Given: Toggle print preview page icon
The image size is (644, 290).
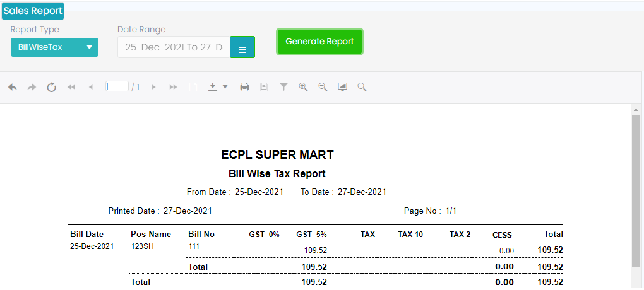Looking at the screenshot, I should [264, 87].
